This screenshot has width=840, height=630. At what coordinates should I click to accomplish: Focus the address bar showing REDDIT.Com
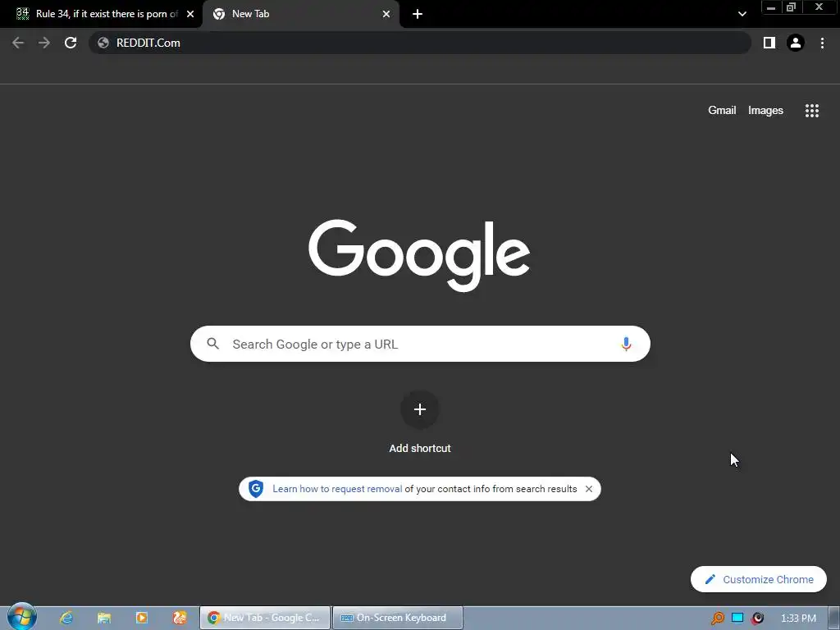pos(419,43)
